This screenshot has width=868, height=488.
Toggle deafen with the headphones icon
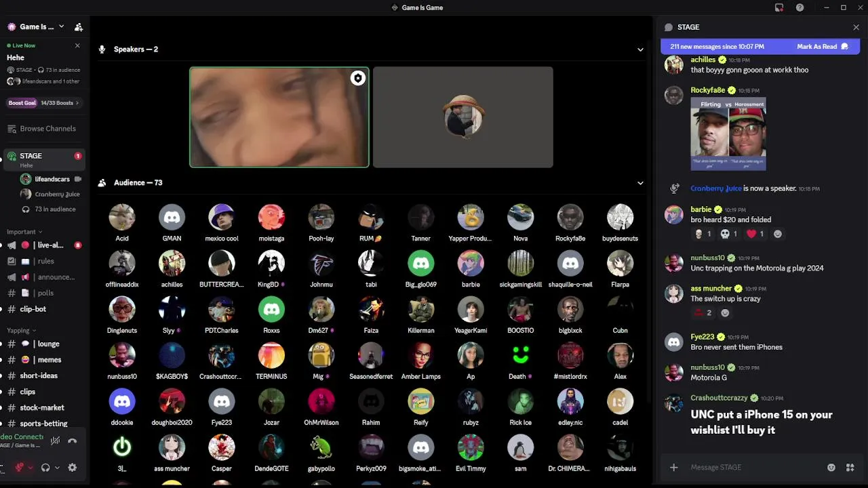click(x=45, y=468)
